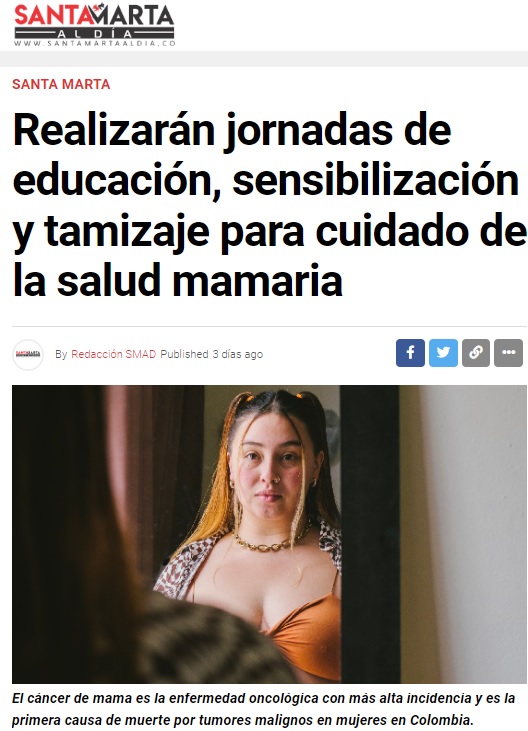Viewport: 528px width, 731px height.
Task: Click the AL DÍA band in logo
Action: (95, 33)
